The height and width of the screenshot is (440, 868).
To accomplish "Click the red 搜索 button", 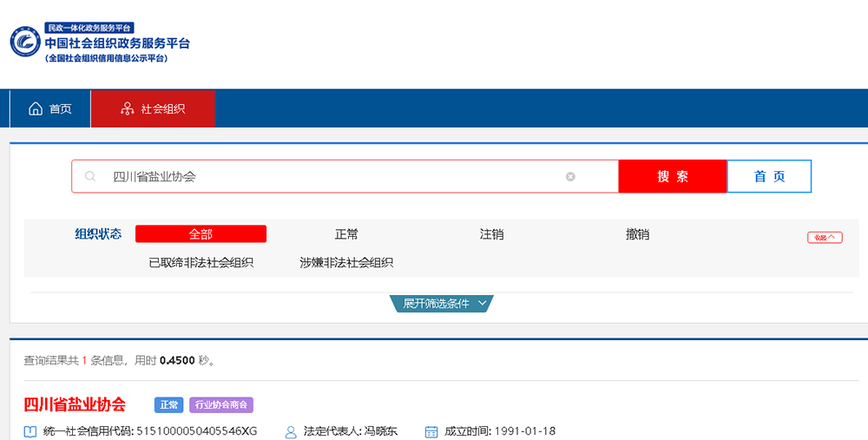I will pyautogui.click(x=673, y=176).
